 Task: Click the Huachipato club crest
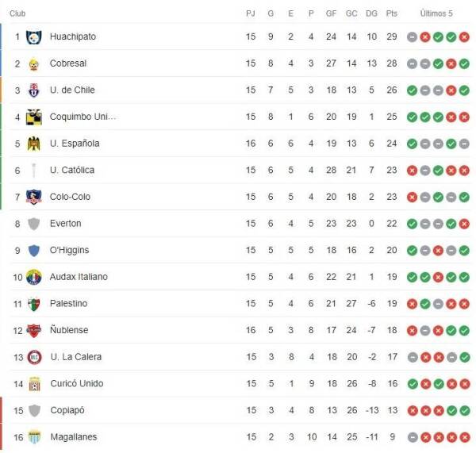[33, 36]
